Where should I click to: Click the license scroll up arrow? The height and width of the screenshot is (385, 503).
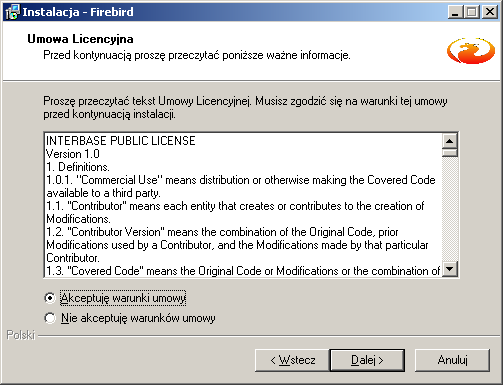[x=450, y=141]
